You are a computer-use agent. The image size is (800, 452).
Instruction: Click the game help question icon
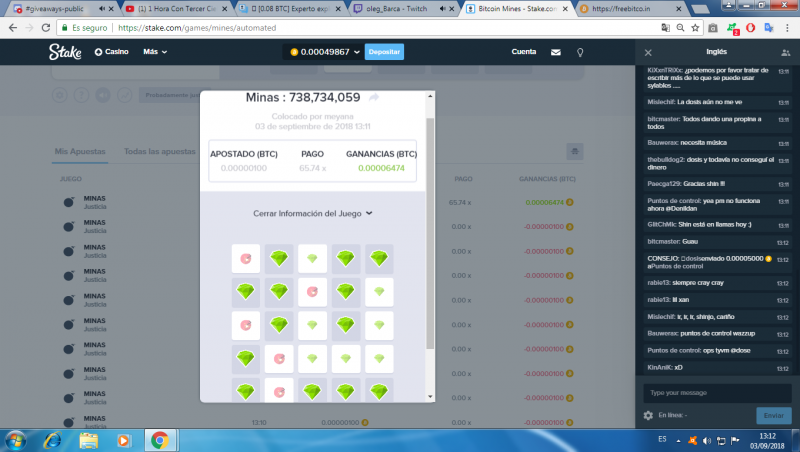81,95
